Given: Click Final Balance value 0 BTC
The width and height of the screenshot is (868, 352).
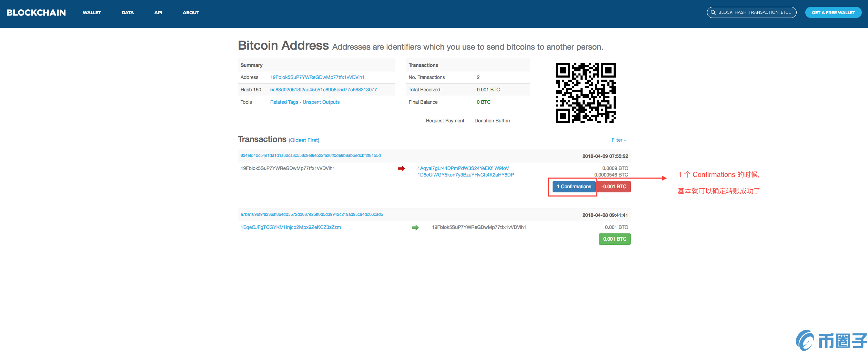Looking at the screenshot, I should tap(483, 102).
